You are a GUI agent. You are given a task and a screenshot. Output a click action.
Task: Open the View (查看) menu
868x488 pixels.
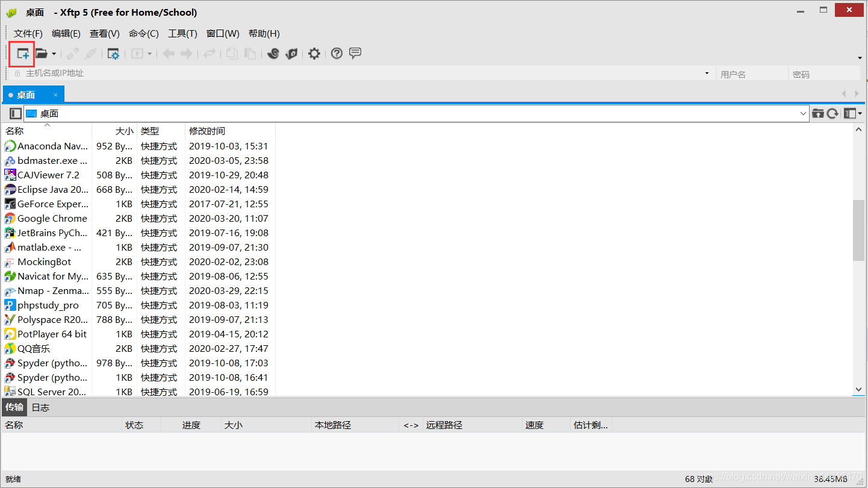pyautogui.click(x=105, y=34)
